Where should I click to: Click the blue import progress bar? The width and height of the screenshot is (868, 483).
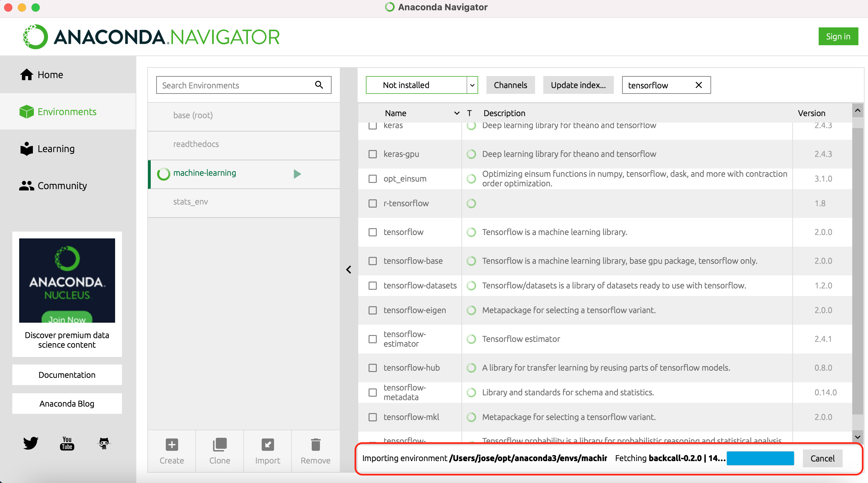(x=760, y=458)
